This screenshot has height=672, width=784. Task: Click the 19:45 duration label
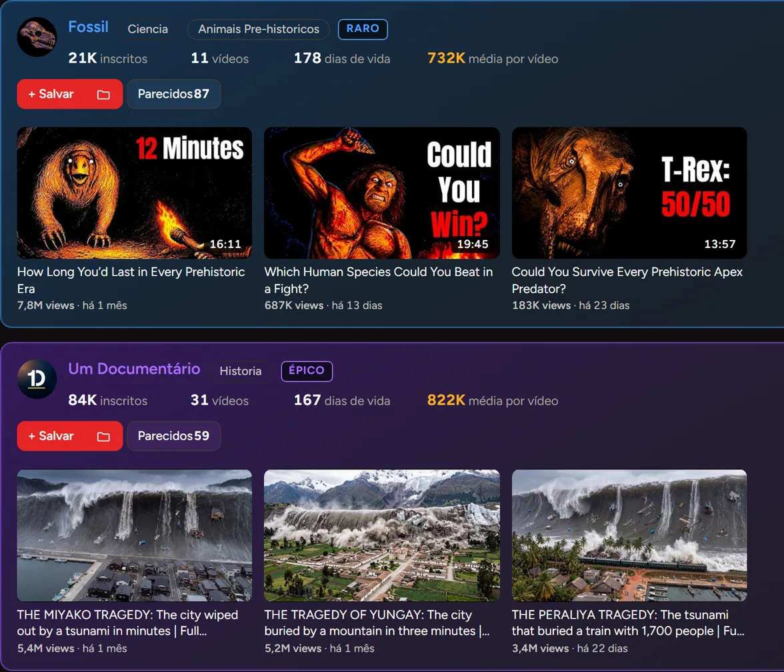(473, 244)
